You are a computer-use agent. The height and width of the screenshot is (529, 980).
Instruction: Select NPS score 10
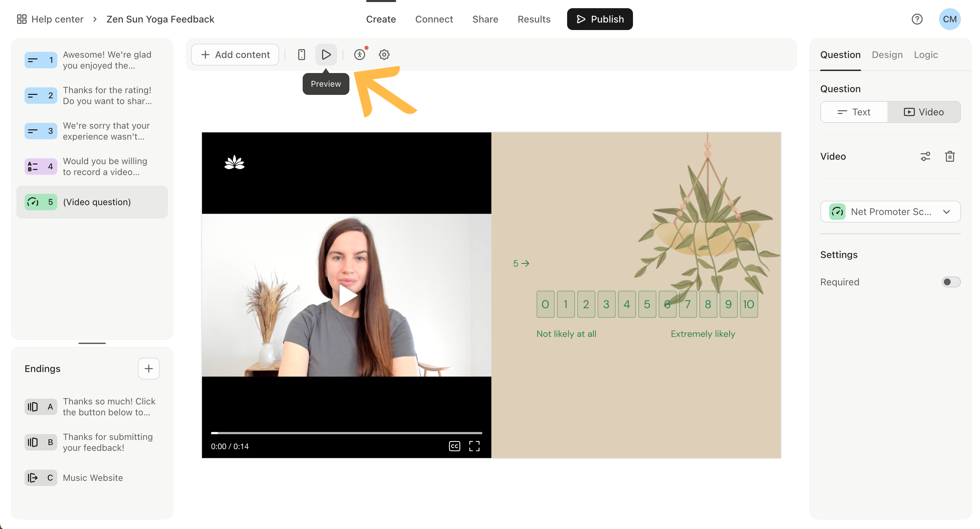749,304
